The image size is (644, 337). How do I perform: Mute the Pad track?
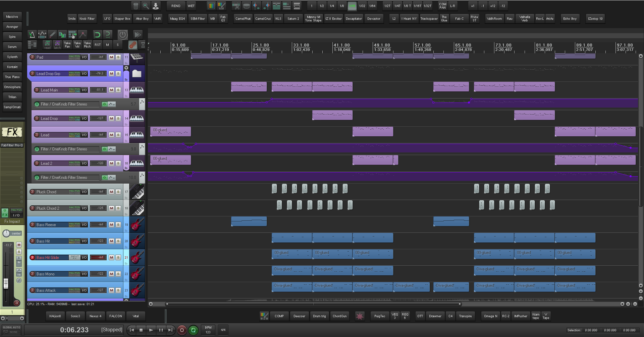(111, 57)
